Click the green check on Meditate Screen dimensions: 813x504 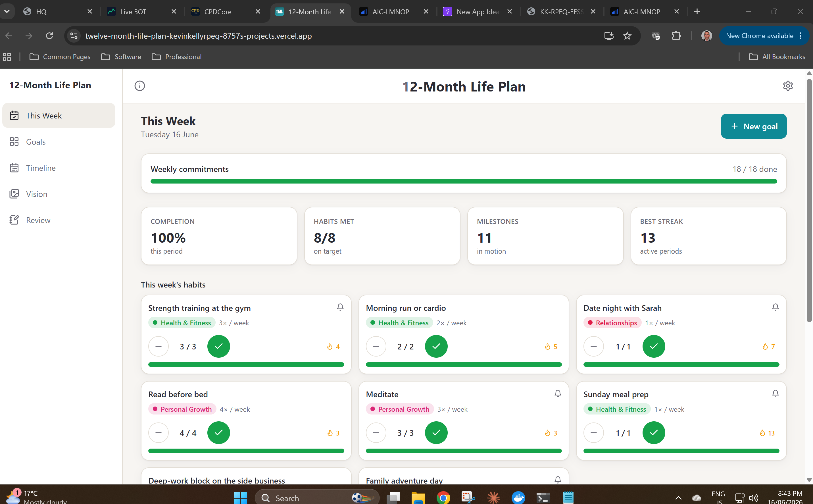click(436, 433)
